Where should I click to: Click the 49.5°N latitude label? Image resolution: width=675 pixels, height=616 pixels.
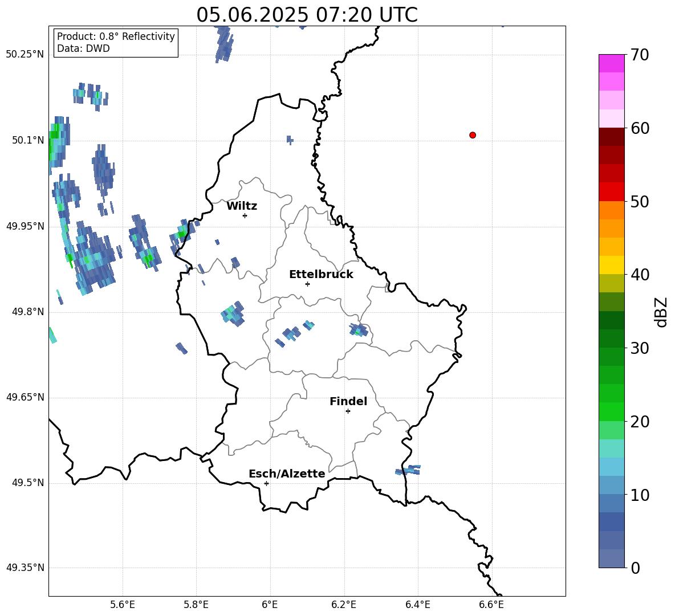28,483
